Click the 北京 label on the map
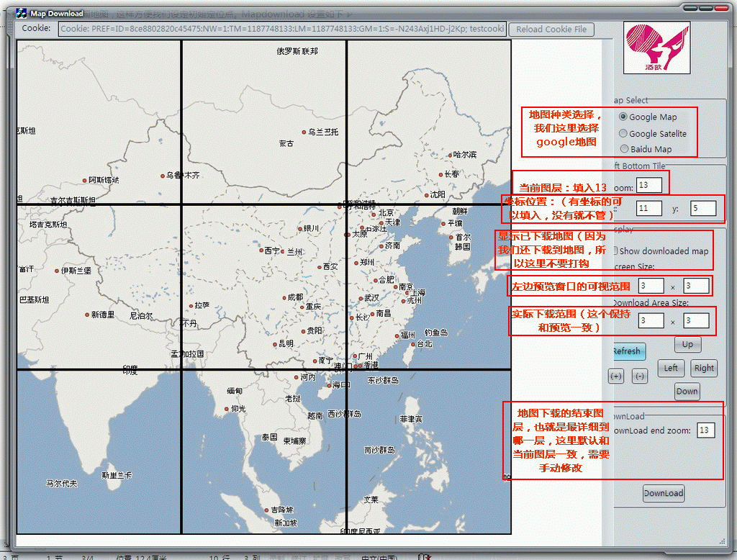The image size is (737, 560). coord(386,213)
